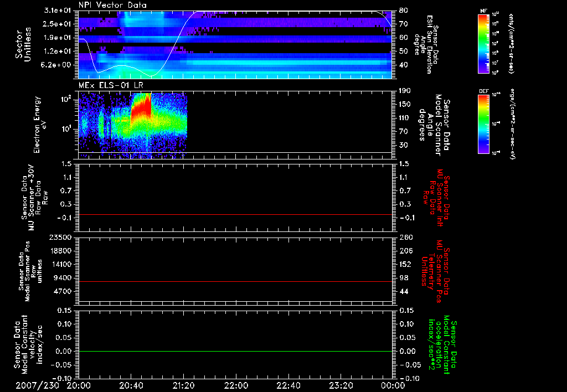Click the '23500' scanner position axis value
Image resolution: width=567 pixels, height=392 pixels.
pyautogui.click(x=60, y=237)
